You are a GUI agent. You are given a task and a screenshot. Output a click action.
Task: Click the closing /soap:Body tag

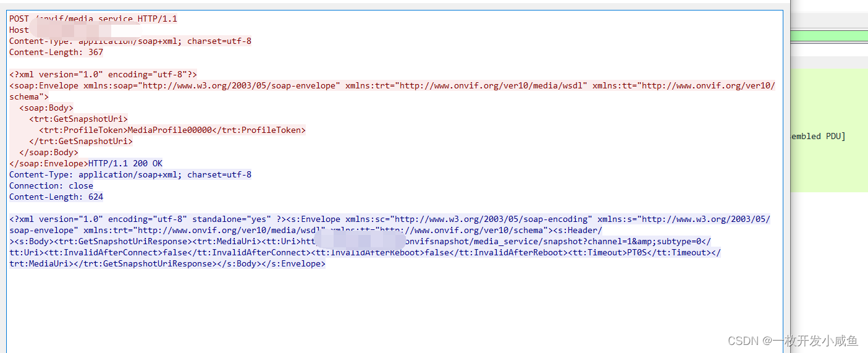click(x=49, y=152)
